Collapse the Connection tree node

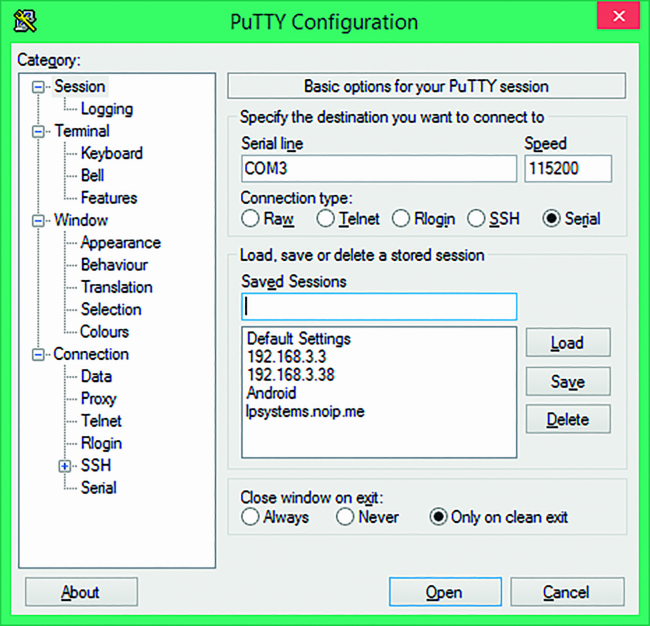38,355
